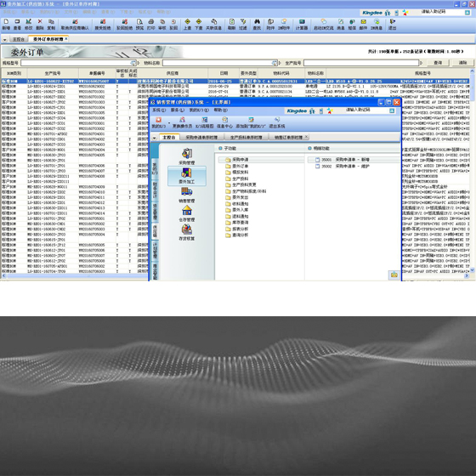Click the 新增 (New) toolbar icon in the back window
This screenshot has height=476, width=476.
6,25
